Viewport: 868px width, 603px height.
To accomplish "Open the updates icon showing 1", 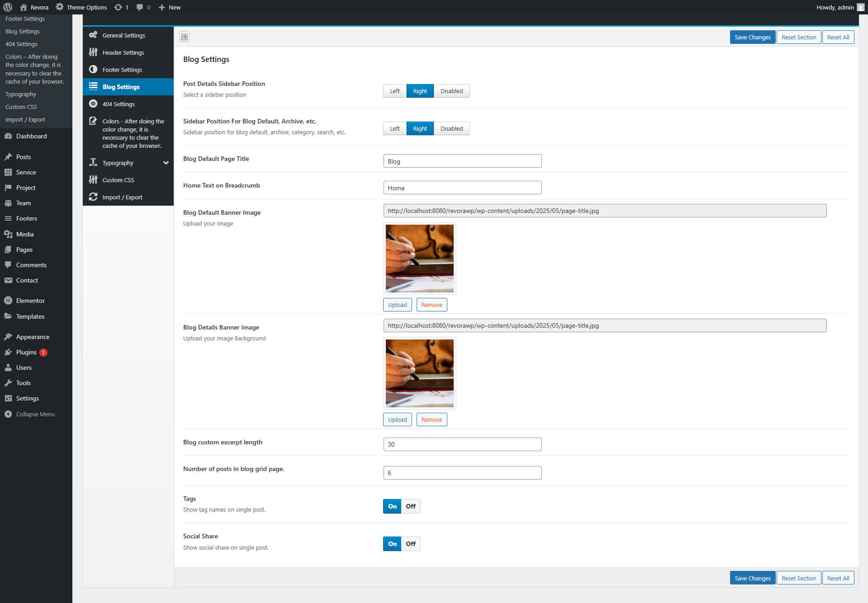I will (118, 7).
